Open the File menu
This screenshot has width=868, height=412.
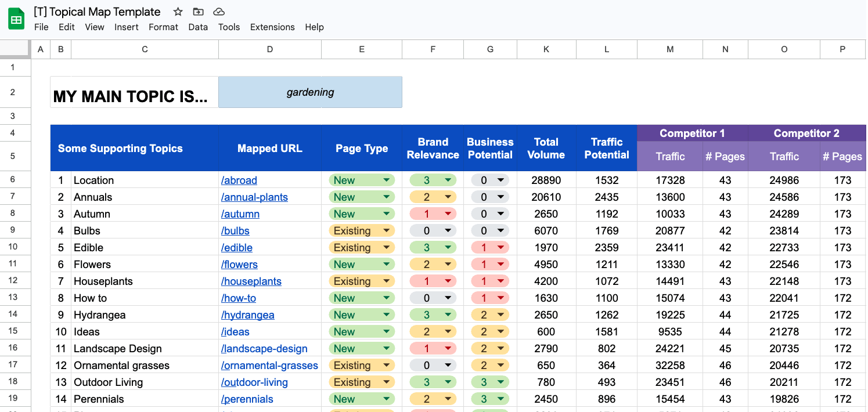point(41,27)
